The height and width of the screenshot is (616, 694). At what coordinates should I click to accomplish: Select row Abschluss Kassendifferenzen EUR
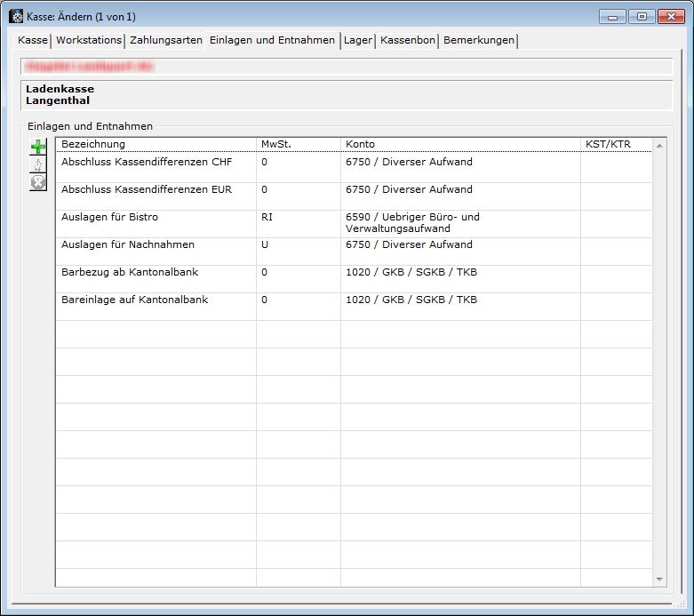tap(147, 190)
